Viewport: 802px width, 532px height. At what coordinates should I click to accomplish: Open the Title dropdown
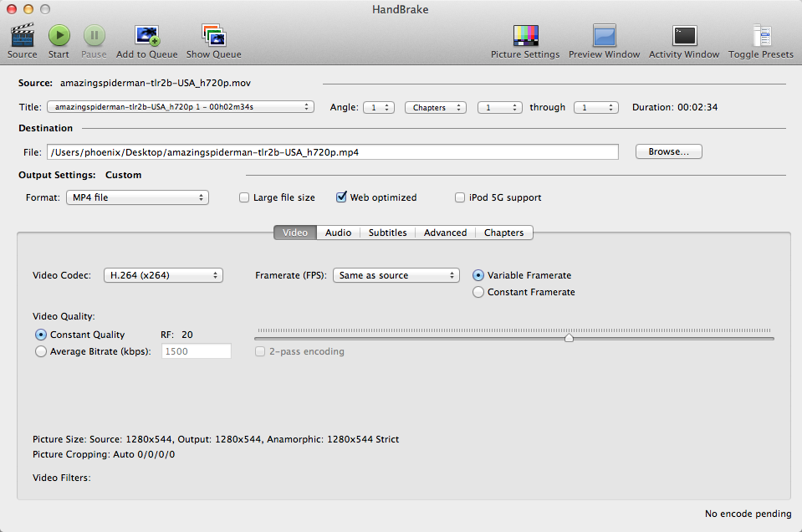pos(181,107)
